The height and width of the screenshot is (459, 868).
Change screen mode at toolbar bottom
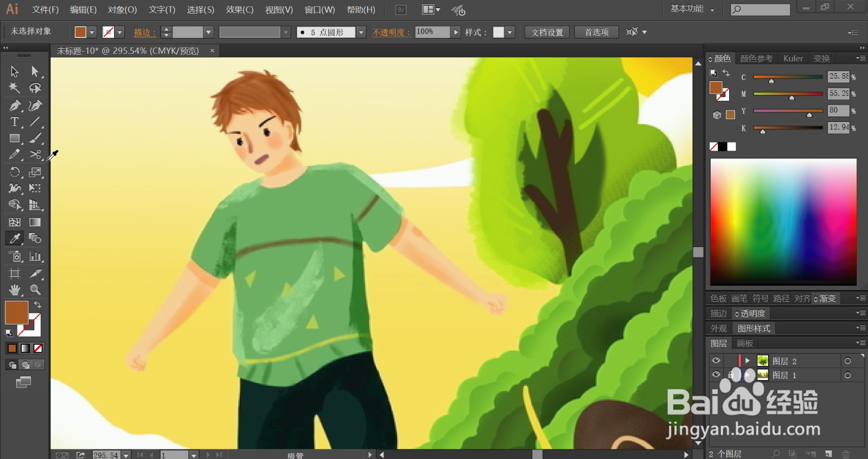pyautogui.click(x=23, y=383)
